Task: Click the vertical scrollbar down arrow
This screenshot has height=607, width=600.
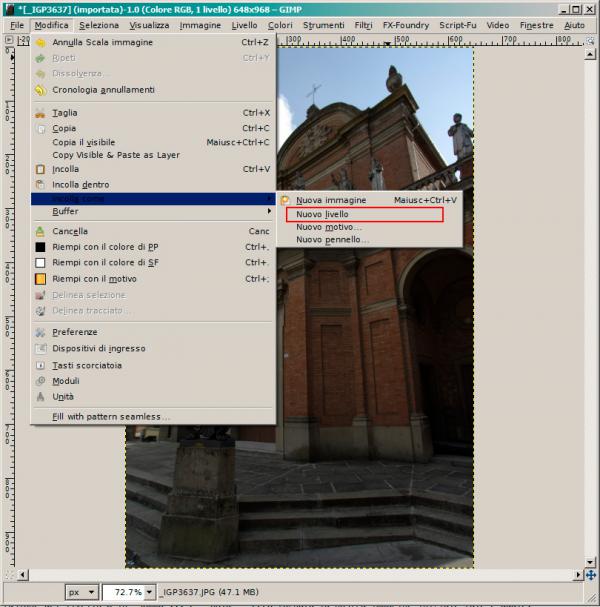Action: (x=590, y=562)
